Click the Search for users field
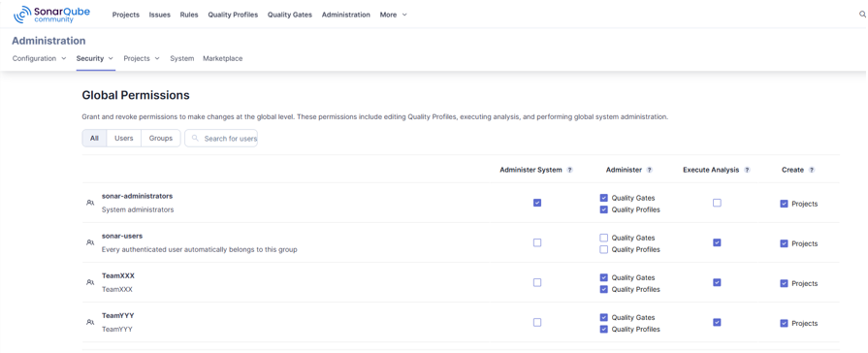This screenshot has height=353, width=868. 221,139
